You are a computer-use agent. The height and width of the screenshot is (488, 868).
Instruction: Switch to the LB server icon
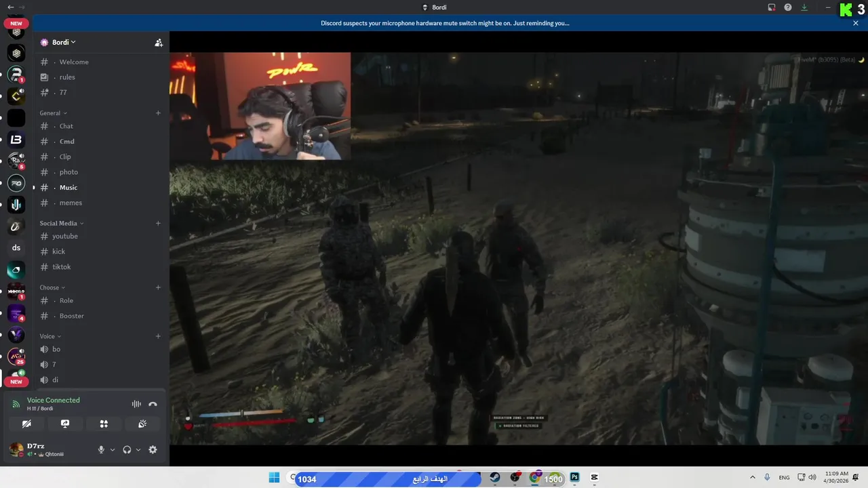(16, 140)
